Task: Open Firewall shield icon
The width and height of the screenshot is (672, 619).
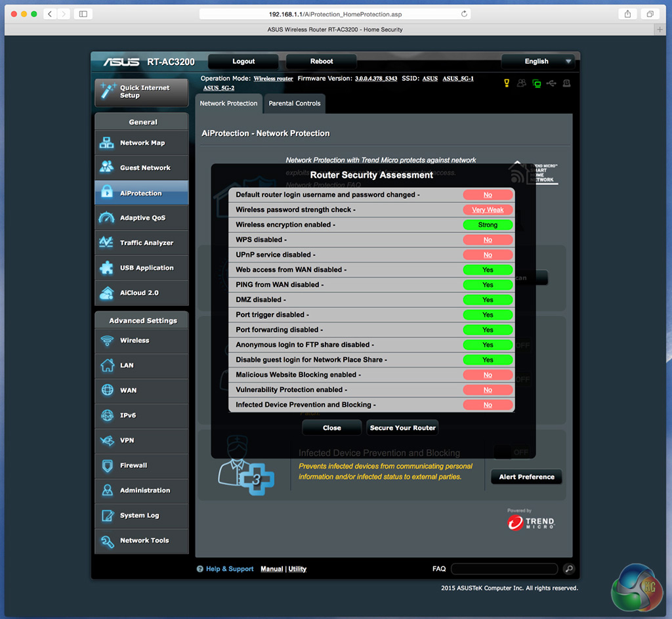Action: pyautogui.click(x=108, y=465)
